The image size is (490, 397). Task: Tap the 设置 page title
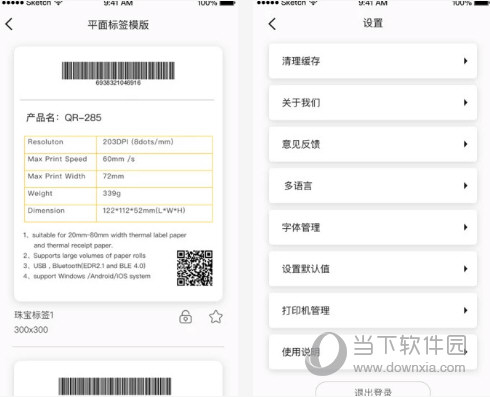[x=373, y=23]
